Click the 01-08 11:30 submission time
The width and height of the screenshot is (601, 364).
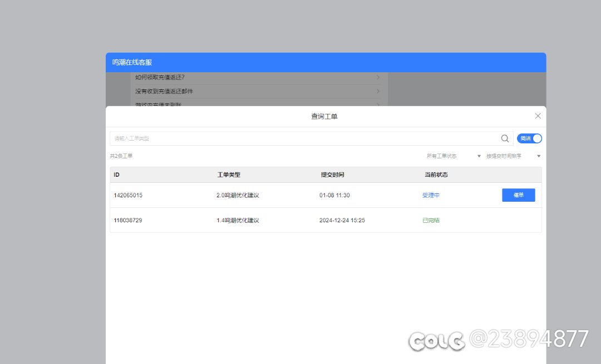coord(334,195)
